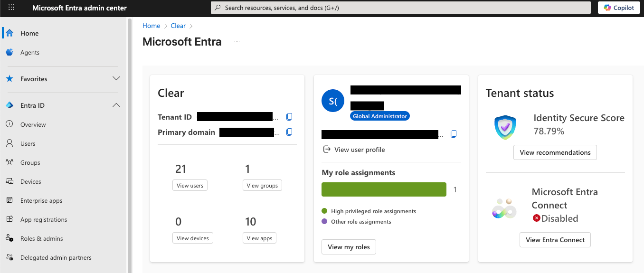Viewport: 644px width, 273px height.
Task: Click the App registrations icon
Action: [x=9, y=219]
